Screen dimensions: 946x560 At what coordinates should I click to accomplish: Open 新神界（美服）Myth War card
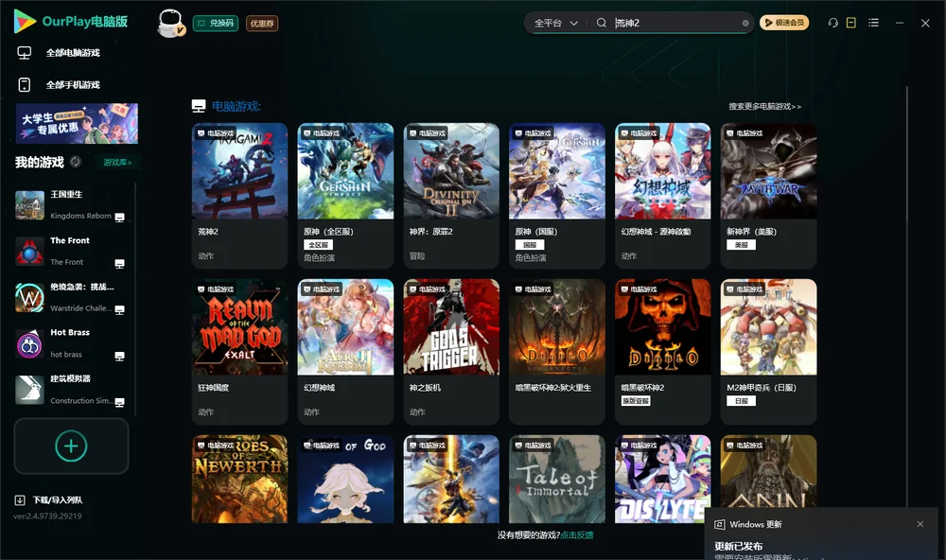pos(768,196)
